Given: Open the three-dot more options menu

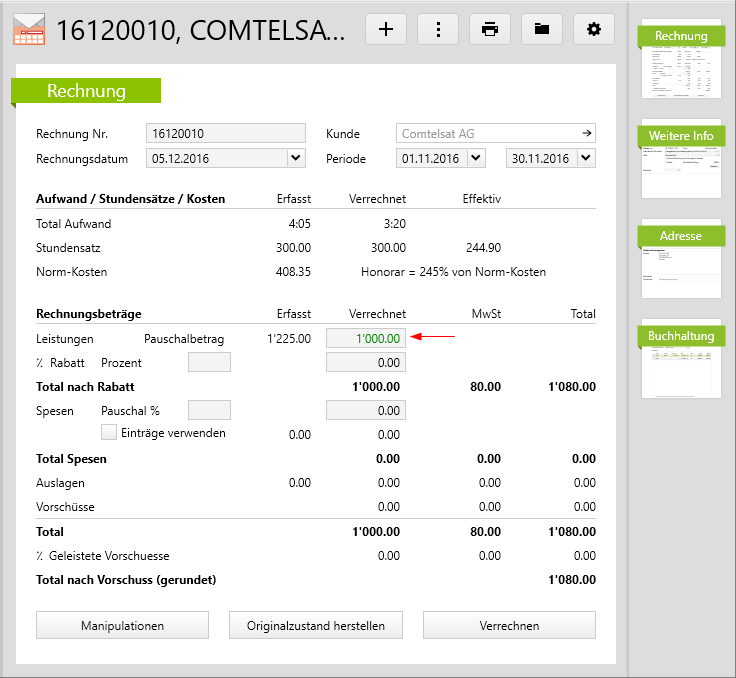Looking at the screenshot, I should click(438, 29).
